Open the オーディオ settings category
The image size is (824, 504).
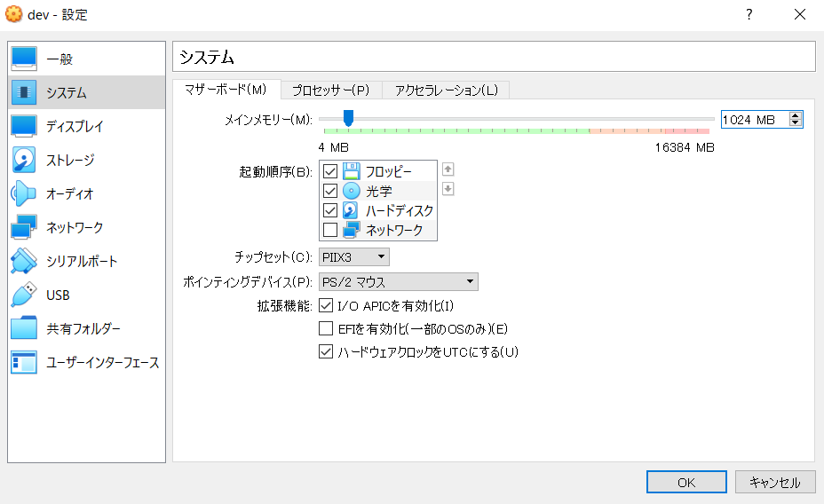click(87, 193)
